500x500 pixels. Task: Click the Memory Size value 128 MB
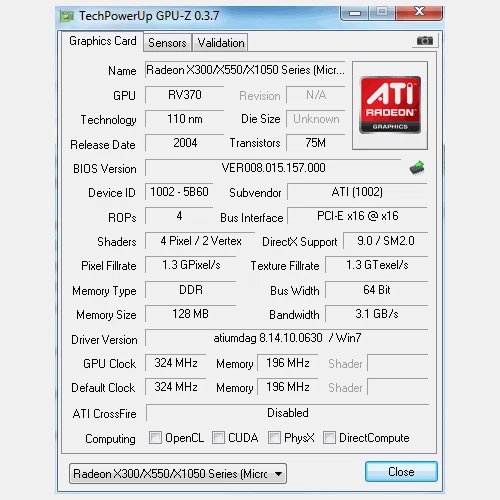[191, 314]
